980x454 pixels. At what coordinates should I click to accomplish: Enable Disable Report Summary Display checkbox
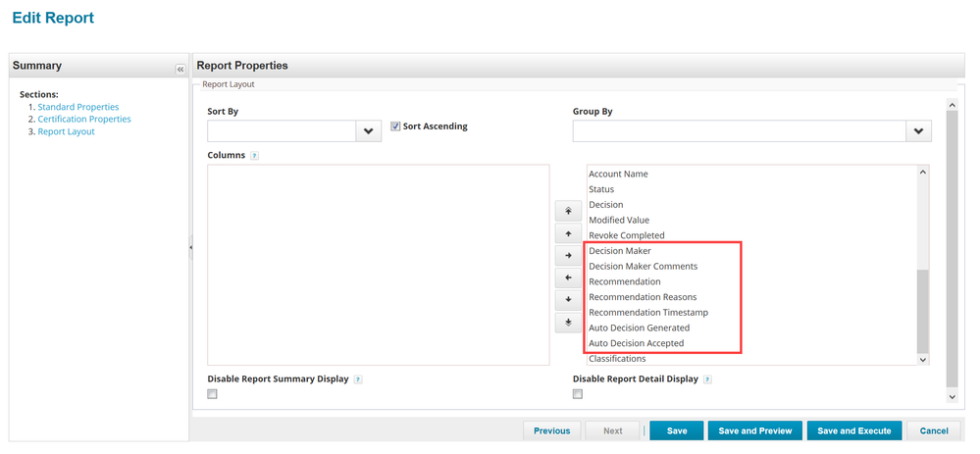pos(213,394)
